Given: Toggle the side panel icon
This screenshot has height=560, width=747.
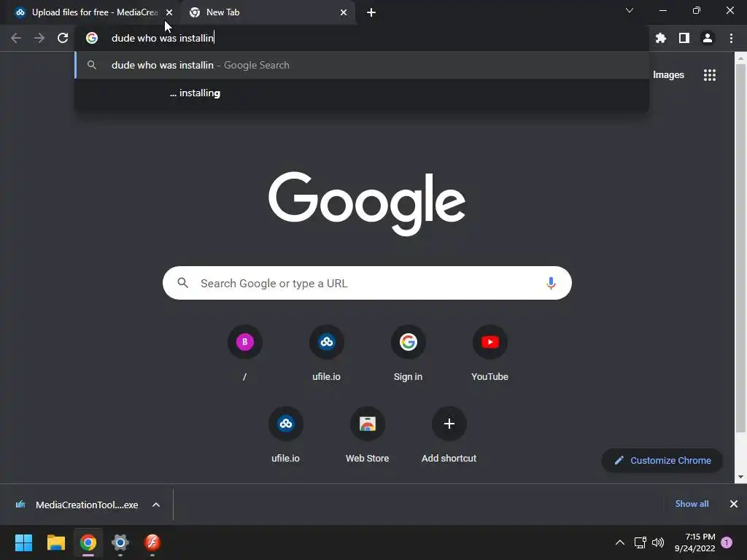Looking at the screenshot, I should 684,38.
